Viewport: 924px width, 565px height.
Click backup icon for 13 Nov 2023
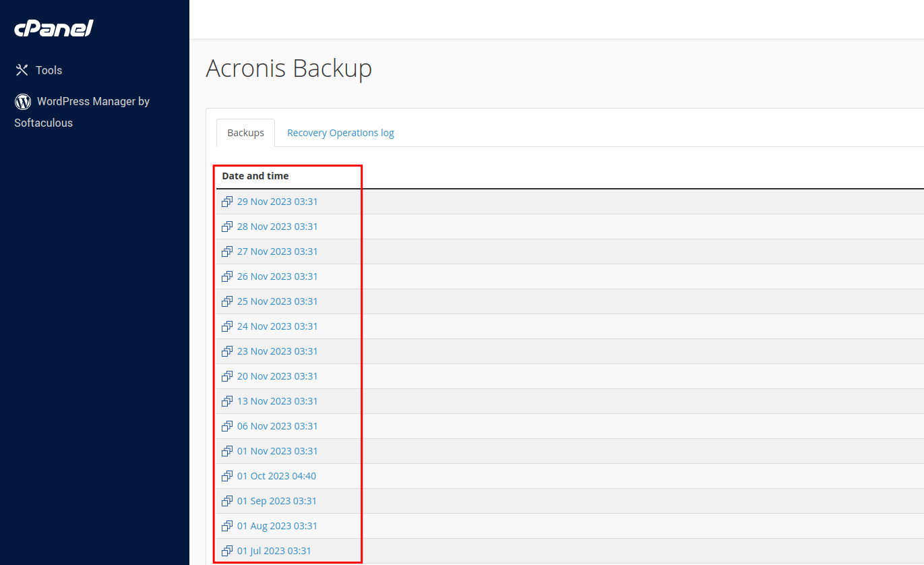[x=227, y=401]
